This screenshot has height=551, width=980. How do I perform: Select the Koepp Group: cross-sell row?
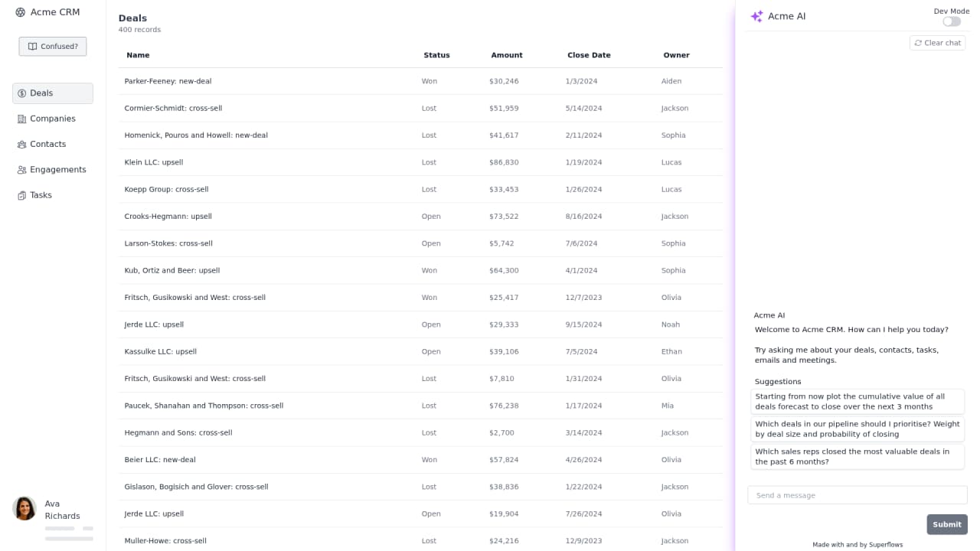coord(420,189)
